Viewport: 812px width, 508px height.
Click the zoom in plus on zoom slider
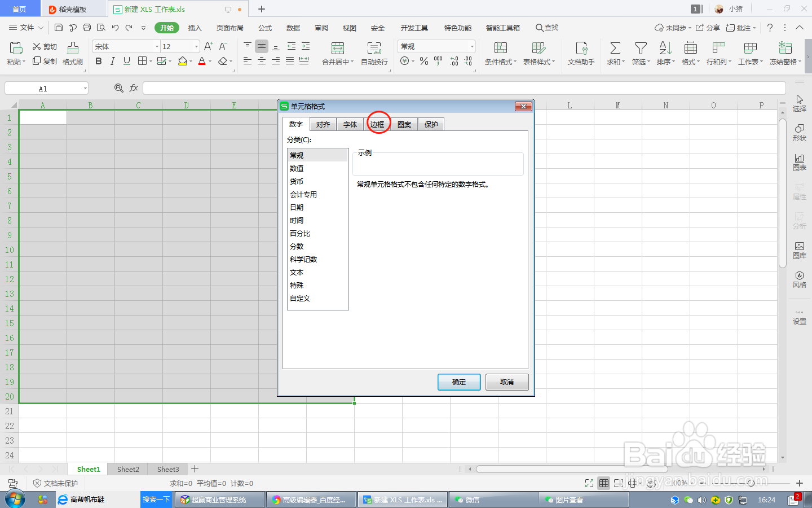pyautogui.click(x=800, y=483)
